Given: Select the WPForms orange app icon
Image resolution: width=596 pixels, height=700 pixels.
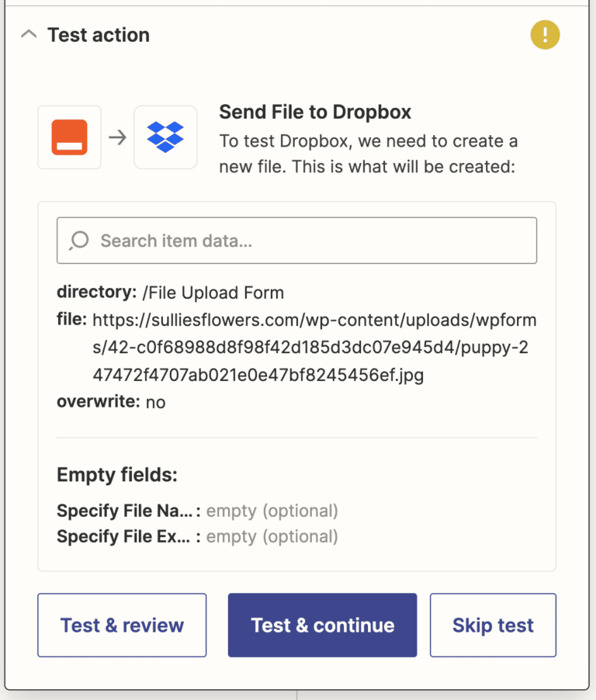Looking at the screenshot, I should pos(68,137).
